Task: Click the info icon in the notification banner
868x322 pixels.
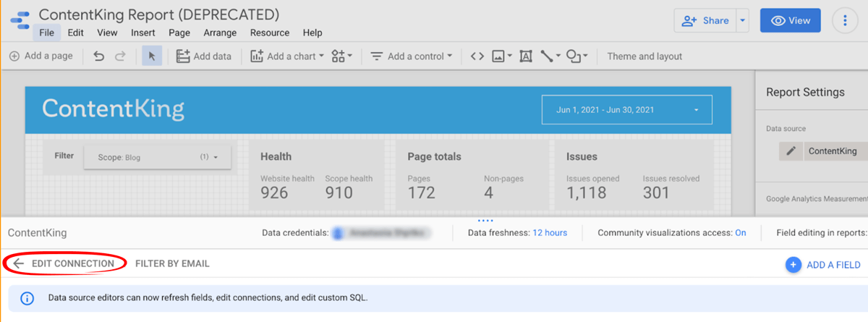Action: [x=27, y=298]
